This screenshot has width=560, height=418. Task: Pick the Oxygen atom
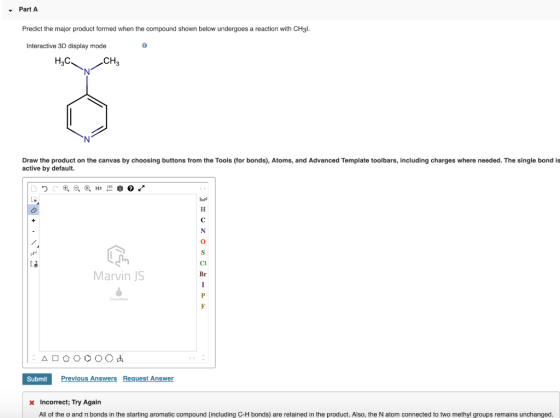pyautogui.click(x=203, y=242)
